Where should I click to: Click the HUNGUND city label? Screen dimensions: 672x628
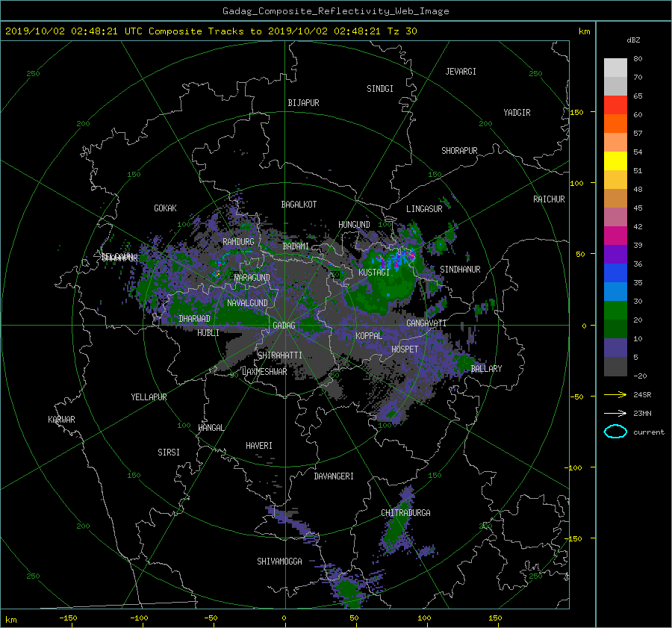pos(354,225)
